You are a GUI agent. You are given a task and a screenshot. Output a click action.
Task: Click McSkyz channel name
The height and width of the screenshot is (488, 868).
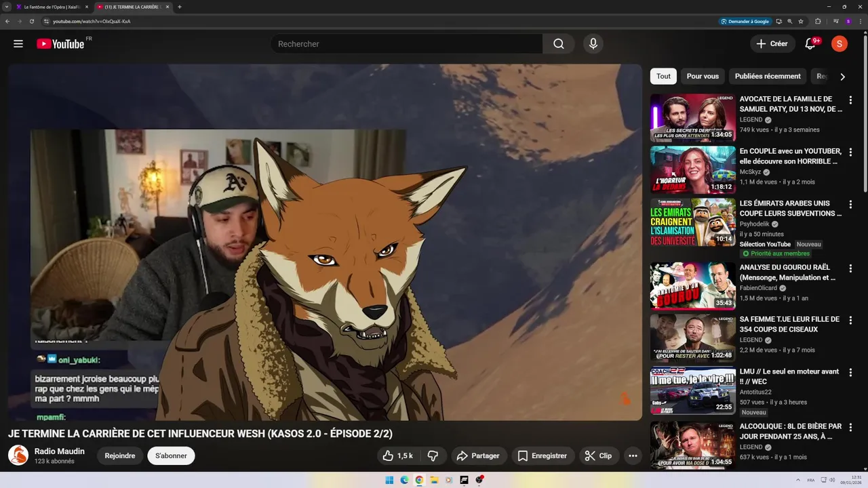click(751, 172)
